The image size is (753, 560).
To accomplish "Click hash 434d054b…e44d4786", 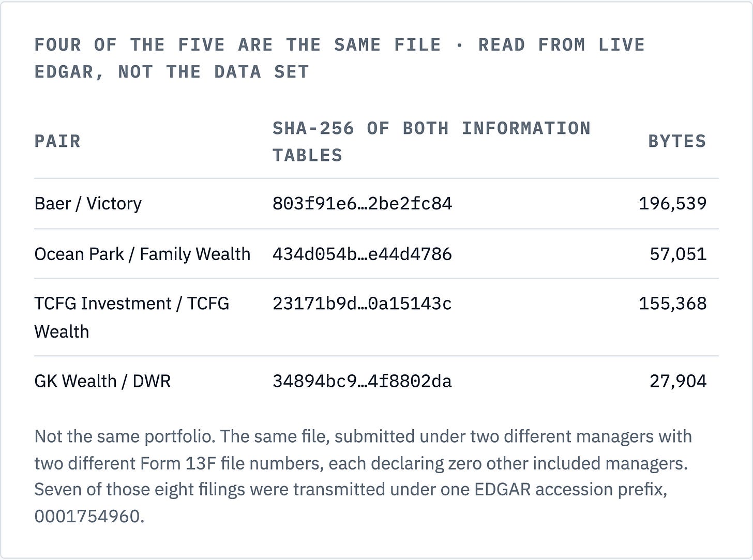I will coord(362,254).
